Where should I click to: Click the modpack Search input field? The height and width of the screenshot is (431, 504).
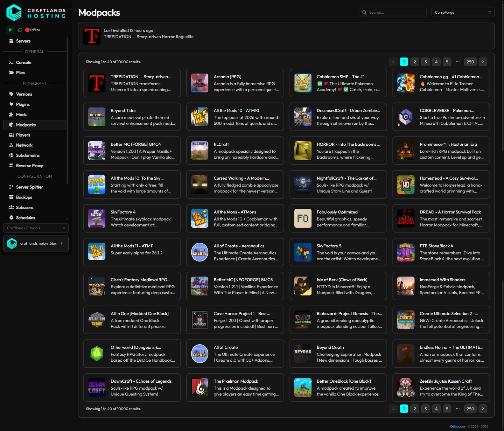(393, 12)
